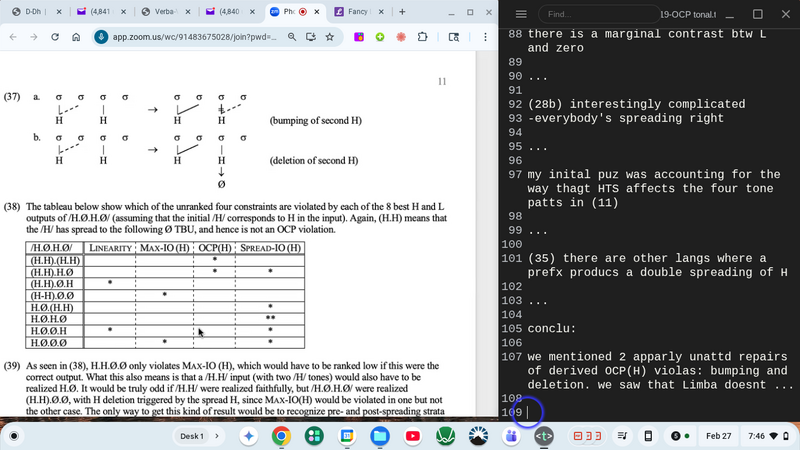This screenshot has width=800, height=450.
Task: Close the Verba tab
Action: 188,12
